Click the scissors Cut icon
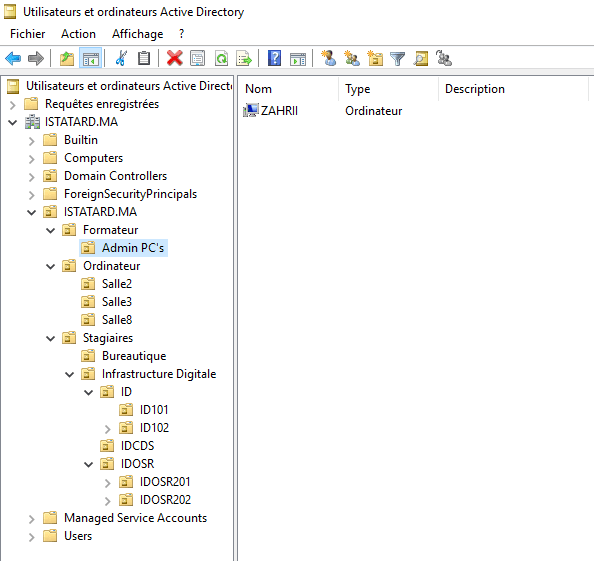 pyautogui.click(x=121, y=59)
